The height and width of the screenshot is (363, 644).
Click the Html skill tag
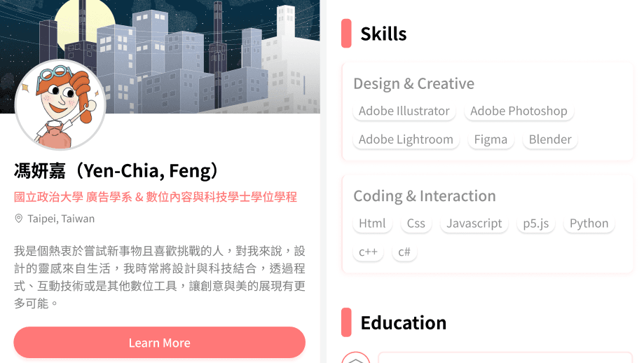[x=372, y=224]
